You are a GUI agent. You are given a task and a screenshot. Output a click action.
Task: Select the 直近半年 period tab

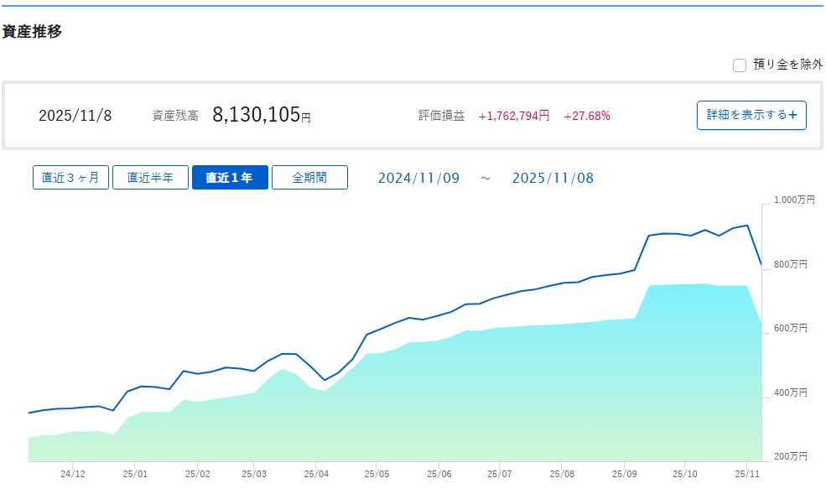point(150,178)
